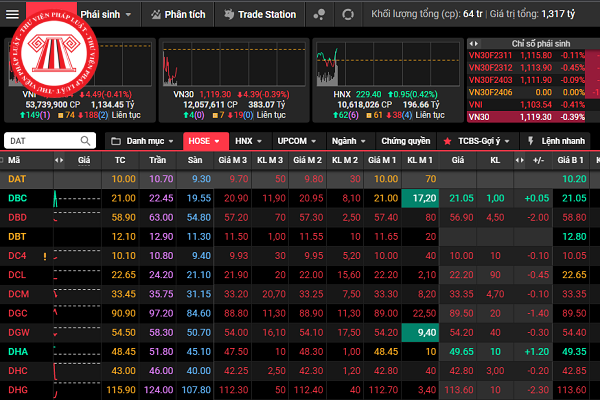600x400 pixels.
Task: Click the HNX index mini chart
Action: click(x=388, y=64)
